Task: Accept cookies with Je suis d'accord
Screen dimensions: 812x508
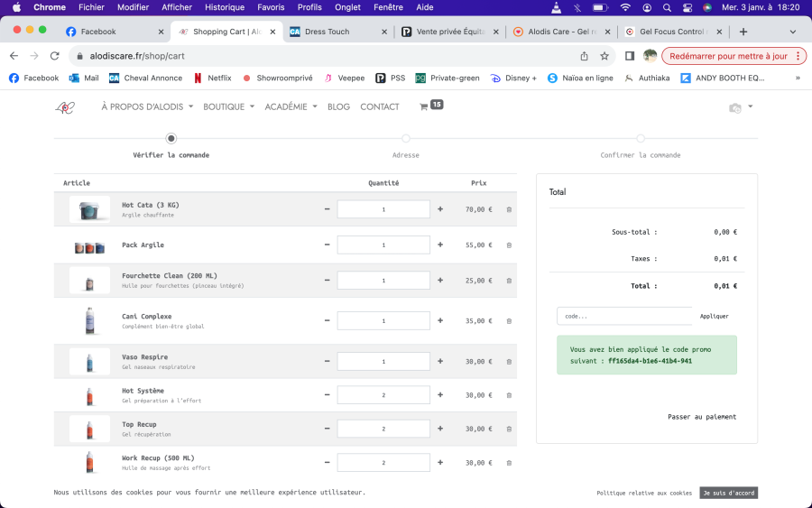Action: pos(728,494)
